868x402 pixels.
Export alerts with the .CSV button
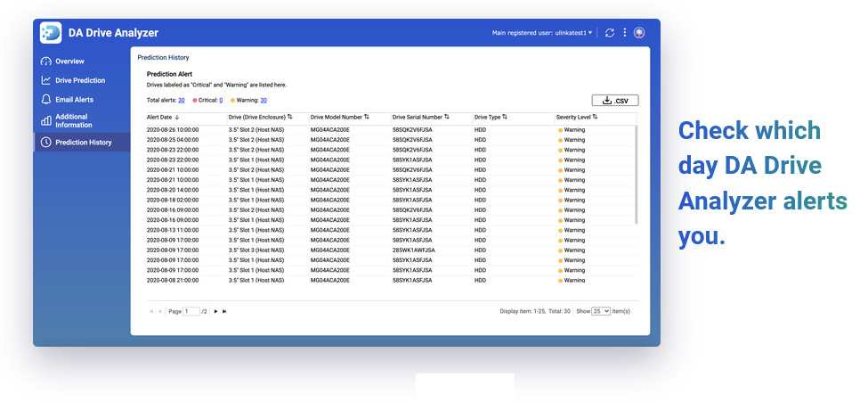click(x=615, y=101)
